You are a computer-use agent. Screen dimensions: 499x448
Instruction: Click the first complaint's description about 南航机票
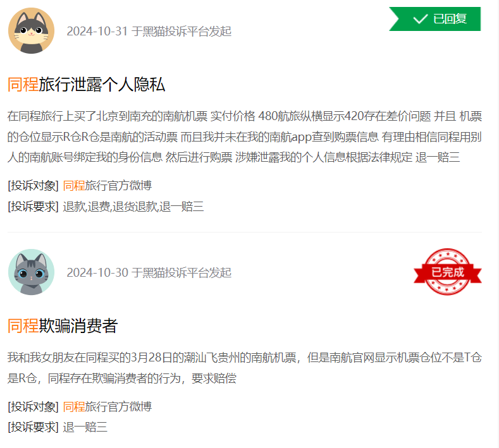point(244,136)
